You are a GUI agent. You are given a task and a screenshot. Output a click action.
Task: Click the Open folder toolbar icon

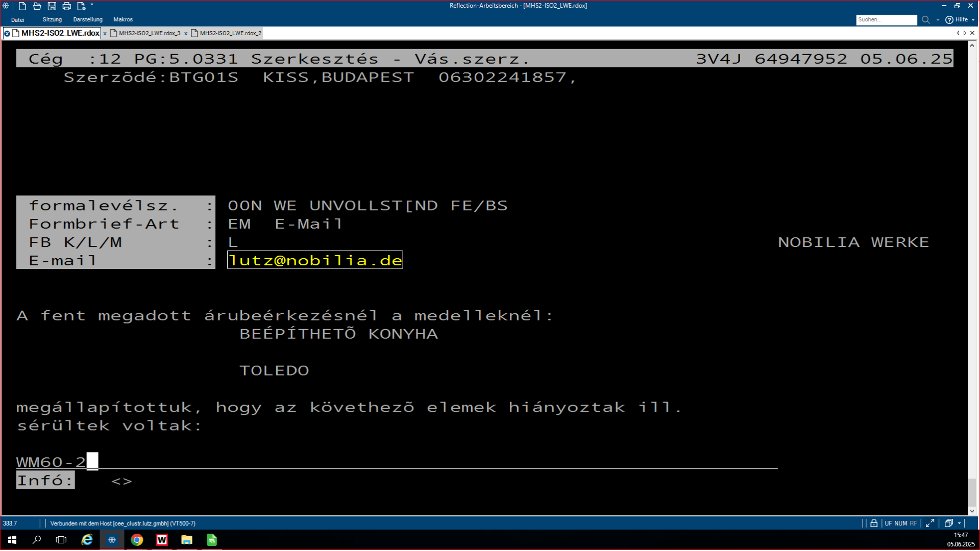pyautogui.click(x=37, y=6)
